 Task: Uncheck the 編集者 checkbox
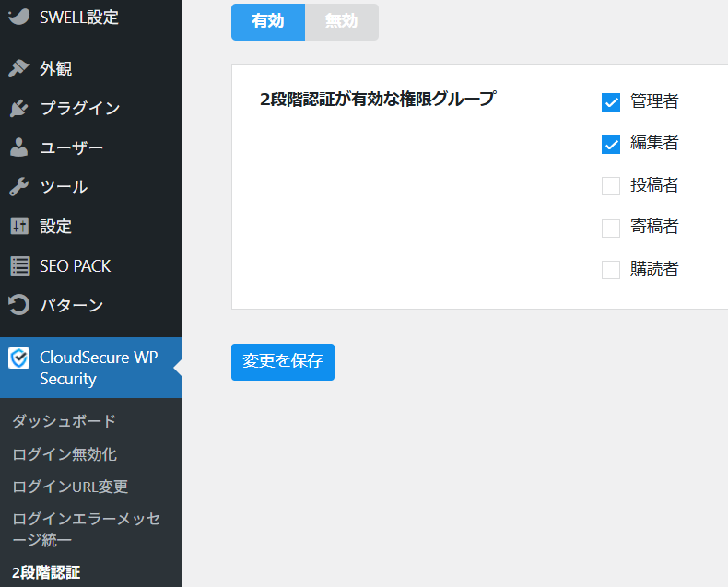(610, 144)
